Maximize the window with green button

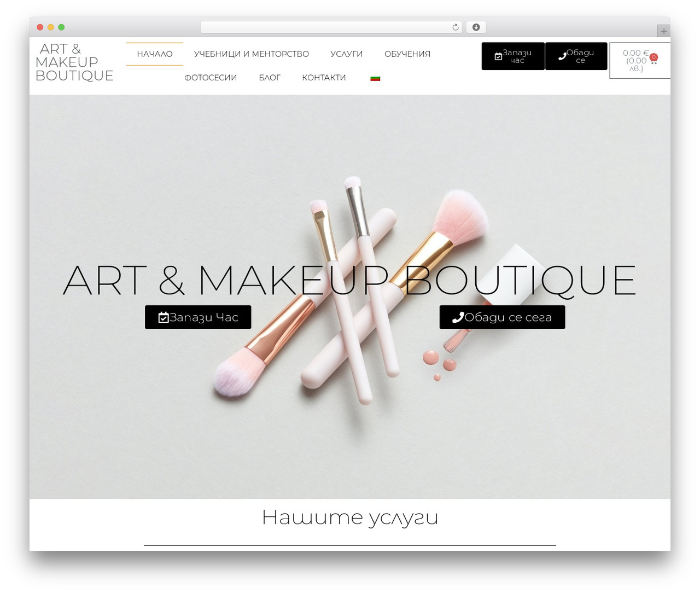[x=61, y=27]
